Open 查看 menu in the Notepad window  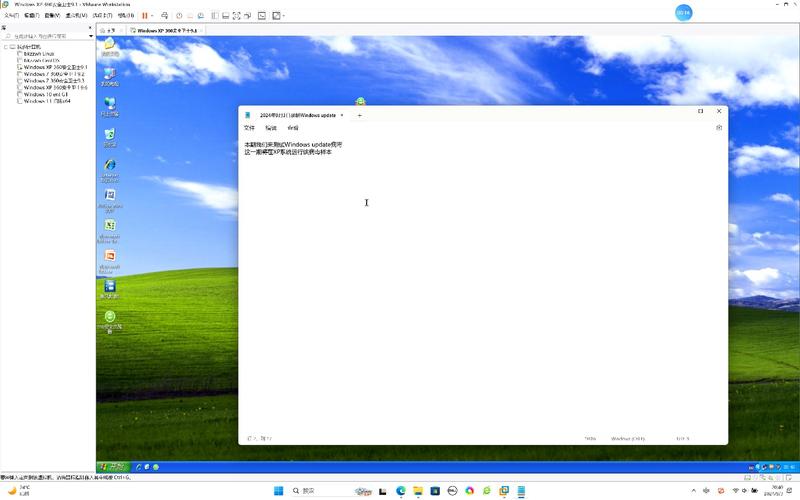(293, 128)
